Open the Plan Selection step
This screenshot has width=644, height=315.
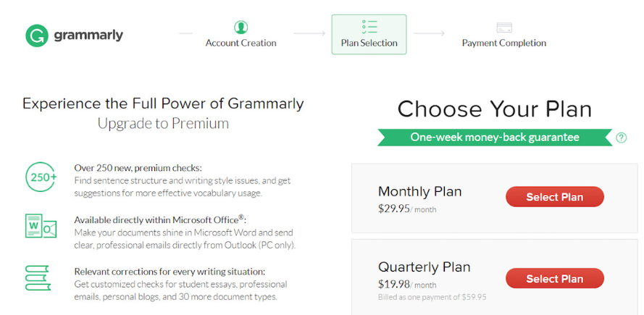coord(369,43)
